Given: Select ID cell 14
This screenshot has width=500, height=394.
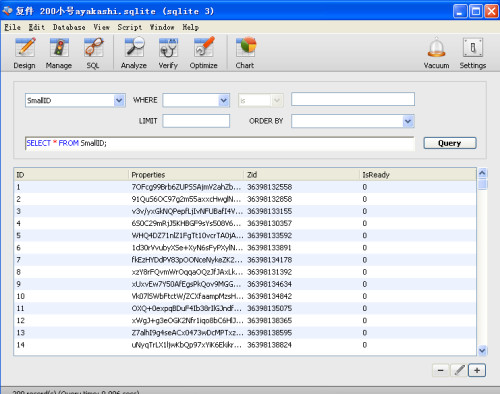Looking at the screenshot, I should (21, 345).
